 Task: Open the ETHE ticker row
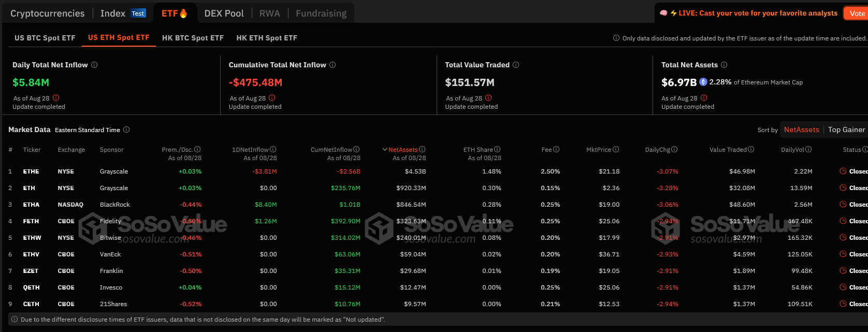(31, 171)
